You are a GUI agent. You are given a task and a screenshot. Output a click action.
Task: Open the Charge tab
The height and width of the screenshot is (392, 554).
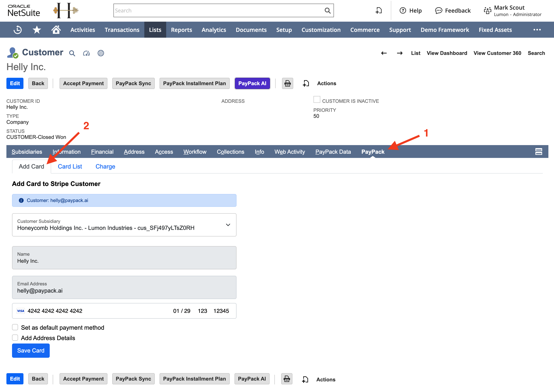pos(105,166)
